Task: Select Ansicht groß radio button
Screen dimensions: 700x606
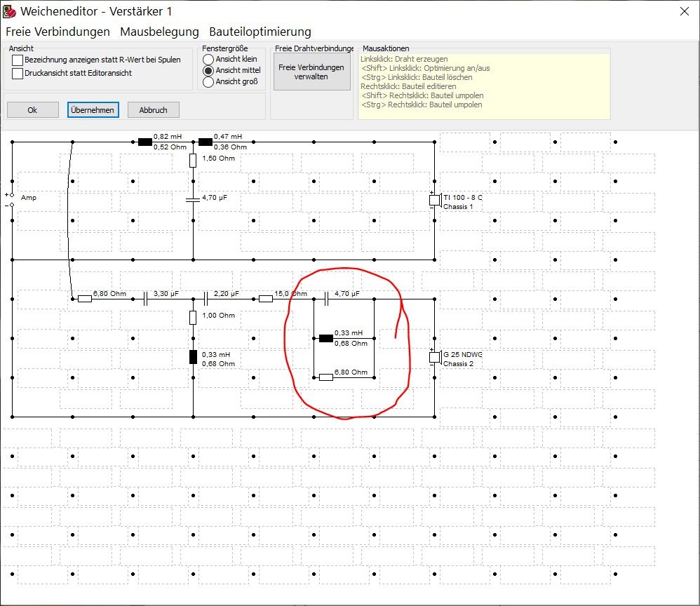Action: click(208, 82)
